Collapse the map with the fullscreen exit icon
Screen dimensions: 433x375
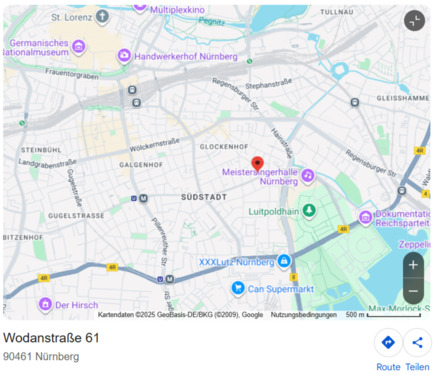point(414,21)
